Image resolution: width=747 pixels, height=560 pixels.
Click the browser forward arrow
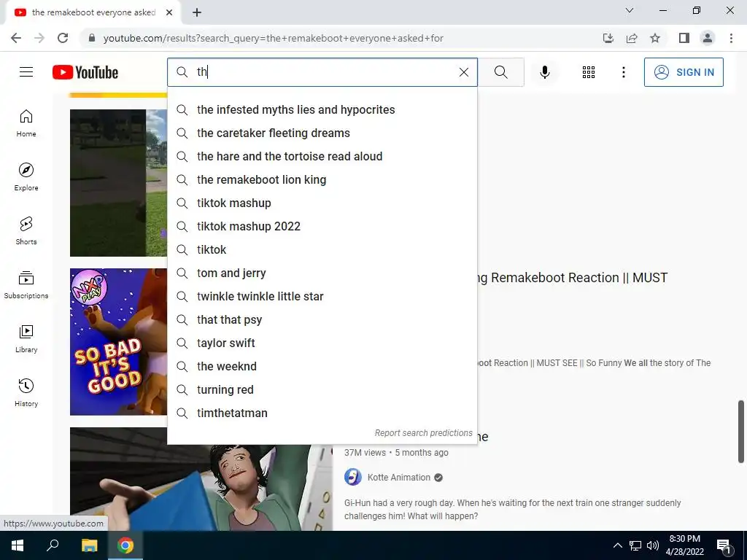tap(39, 38)
